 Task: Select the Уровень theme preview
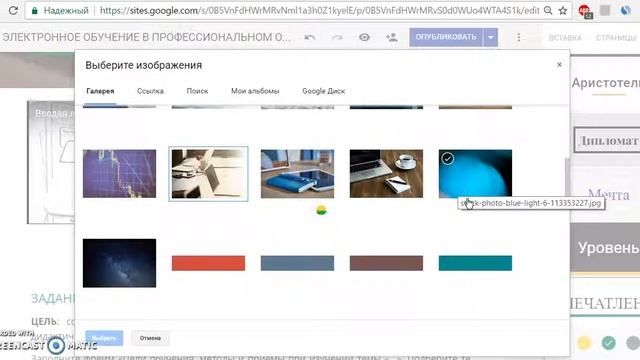click(x=605, y=248)
